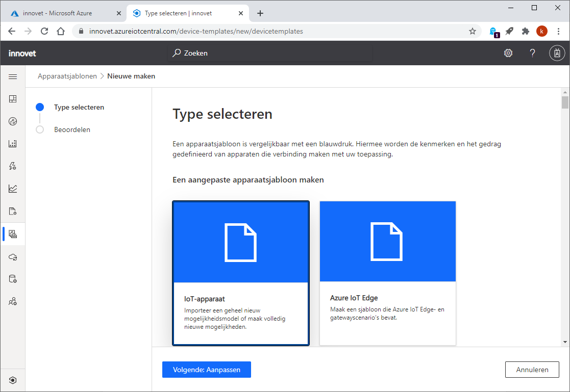Screen dimensions: 570x392
Task: Click the Zoeken search field
Action: [270, 53]
